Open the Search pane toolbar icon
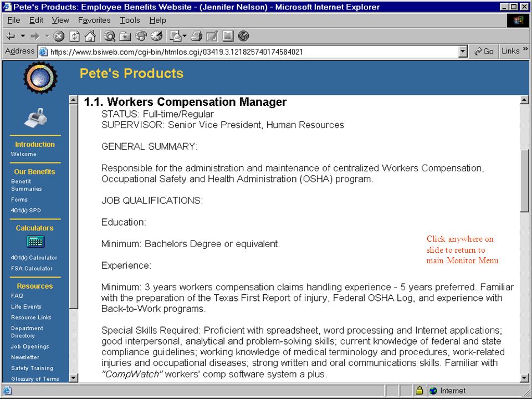 click(x=109, y=36)
